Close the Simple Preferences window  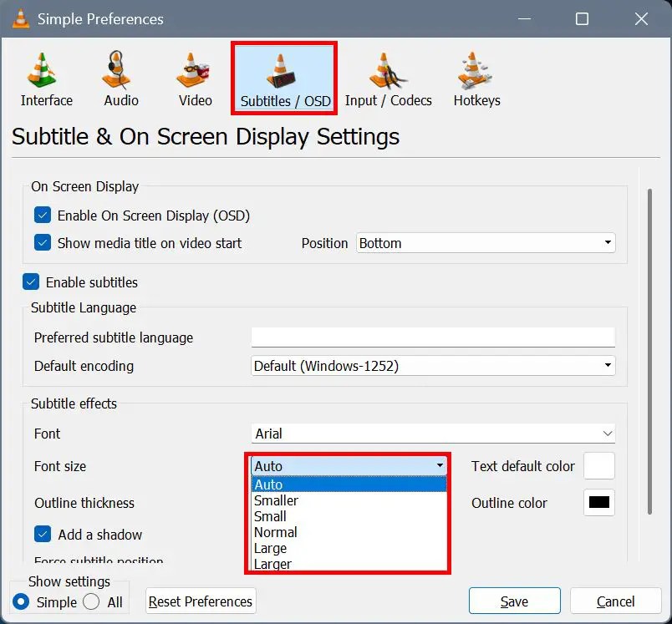click(641, 19)
